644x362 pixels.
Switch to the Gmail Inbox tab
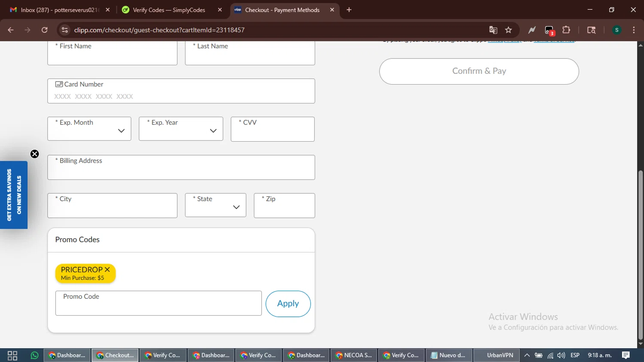tap(59, 10)
